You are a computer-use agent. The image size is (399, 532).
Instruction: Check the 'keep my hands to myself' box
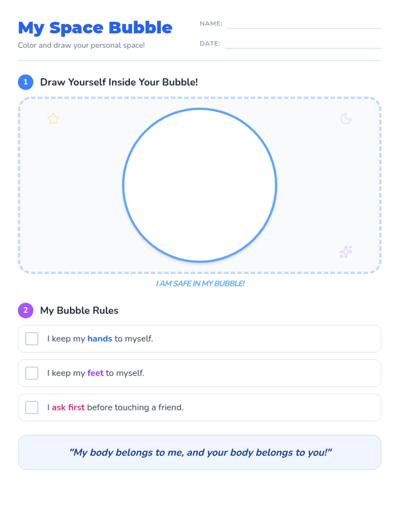click(x=32, y=339)
